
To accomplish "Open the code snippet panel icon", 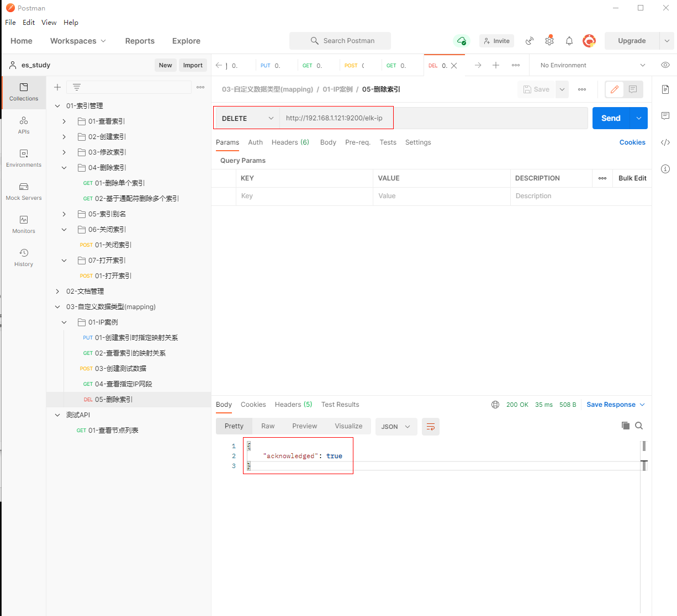I will 665,142.
